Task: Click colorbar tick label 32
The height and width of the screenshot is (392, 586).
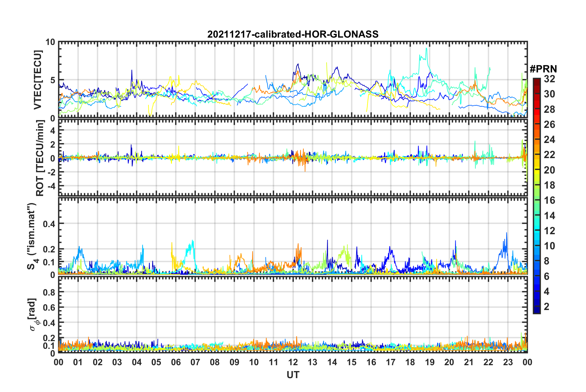Action: coord(549,79)
